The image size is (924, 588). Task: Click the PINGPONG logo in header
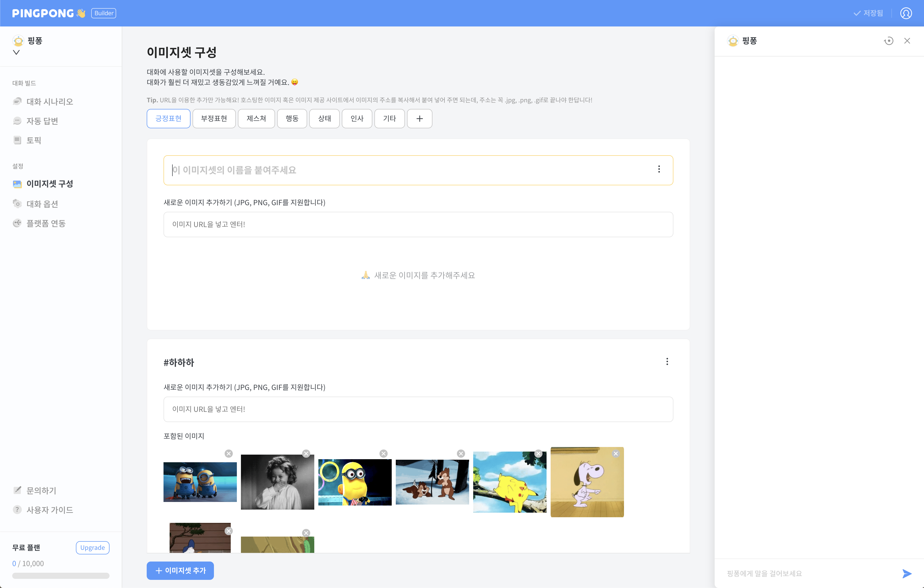pos(49,13)
